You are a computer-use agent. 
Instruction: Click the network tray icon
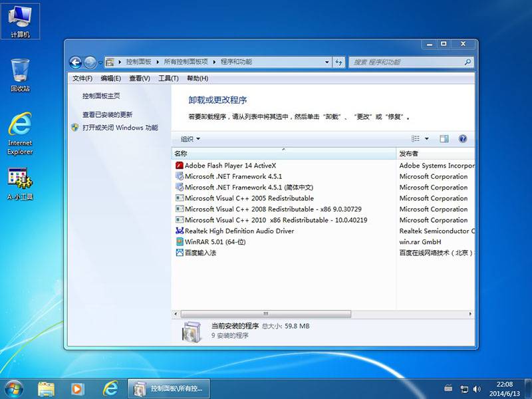pyautogui.click(x=464, y=389)
